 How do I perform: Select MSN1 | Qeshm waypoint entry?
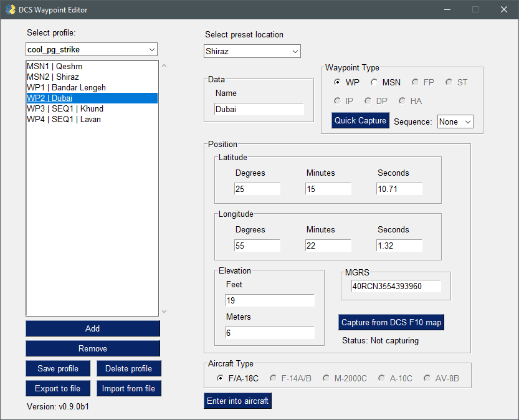[54, 66]
